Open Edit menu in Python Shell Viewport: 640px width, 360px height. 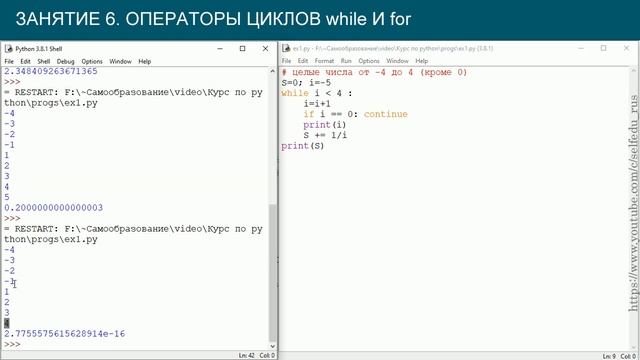pos(25,61)
